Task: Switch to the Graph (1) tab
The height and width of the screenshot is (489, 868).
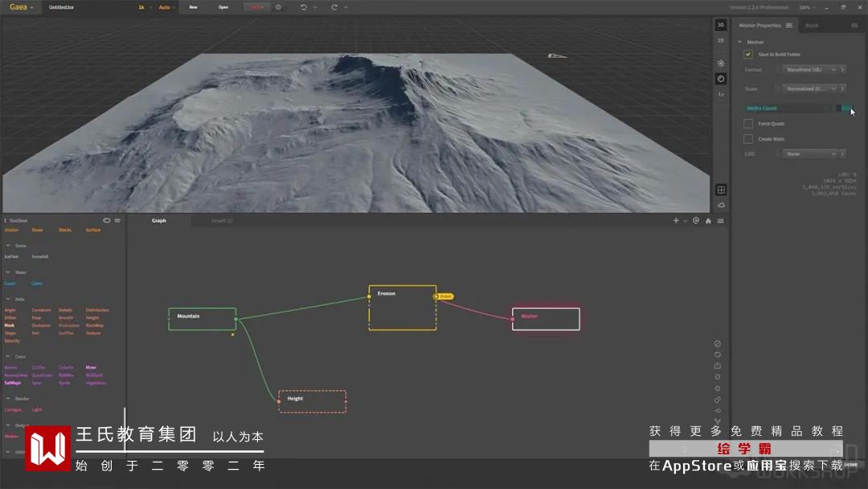Action: [x=222, y=220]
